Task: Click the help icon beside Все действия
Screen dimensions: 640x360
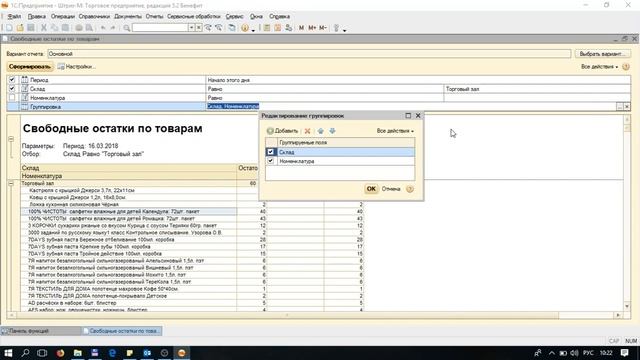Action: pos(626,67)
